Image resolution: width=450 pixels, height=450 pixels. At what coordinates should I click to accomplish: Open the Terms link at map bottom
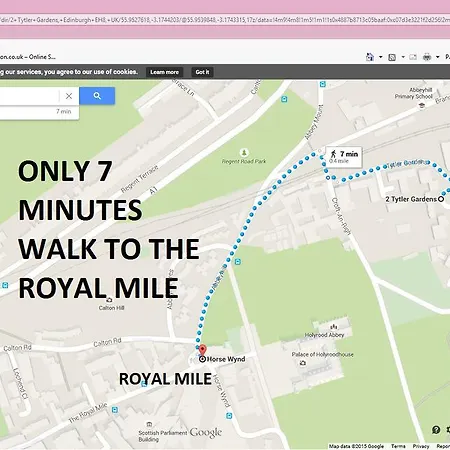coord(398,446)
